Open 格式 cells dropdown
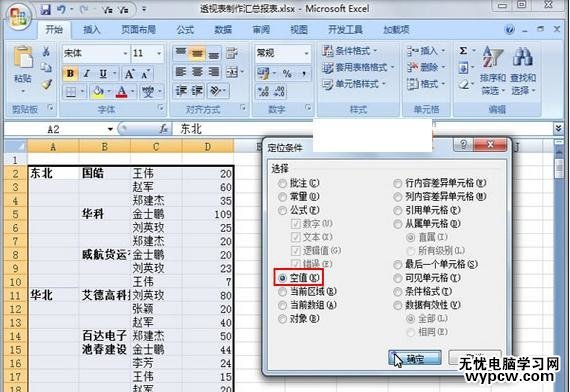The image size is (570, 392). coord(426,84)
